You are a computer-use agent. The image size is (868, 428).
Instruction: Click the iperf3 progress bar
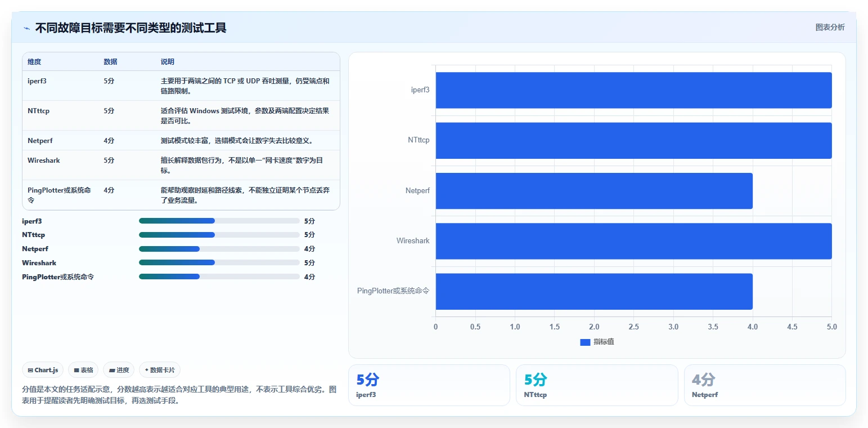pyautogui.click(x=219, y=221)
